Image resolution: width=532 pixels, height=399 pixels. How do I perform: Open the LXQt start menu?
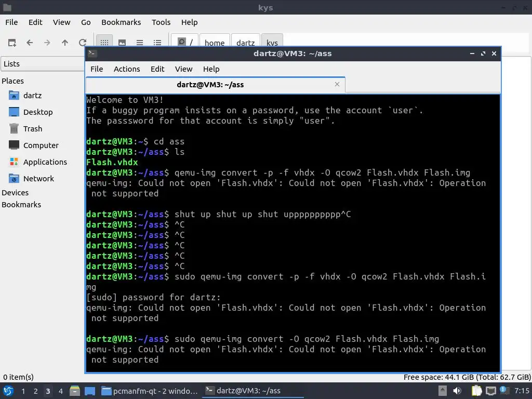pos(8,391)
